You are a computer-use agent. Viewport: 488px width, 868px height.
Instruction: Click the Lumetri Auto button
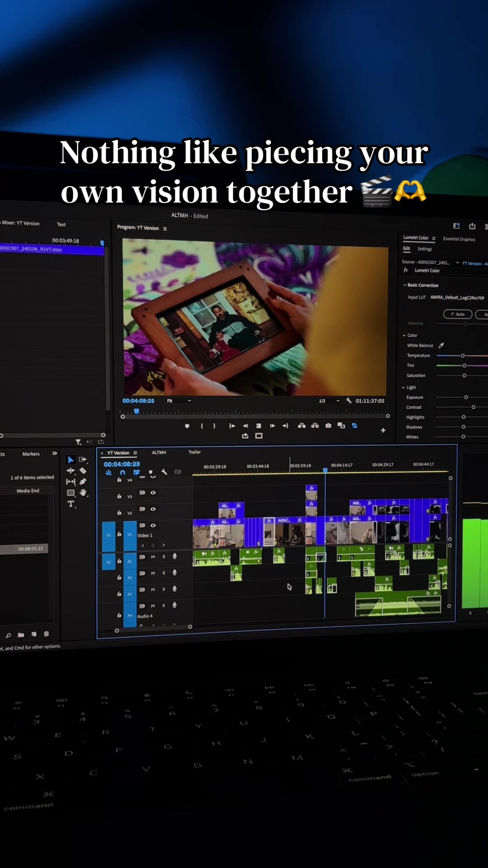click(458, 314)
